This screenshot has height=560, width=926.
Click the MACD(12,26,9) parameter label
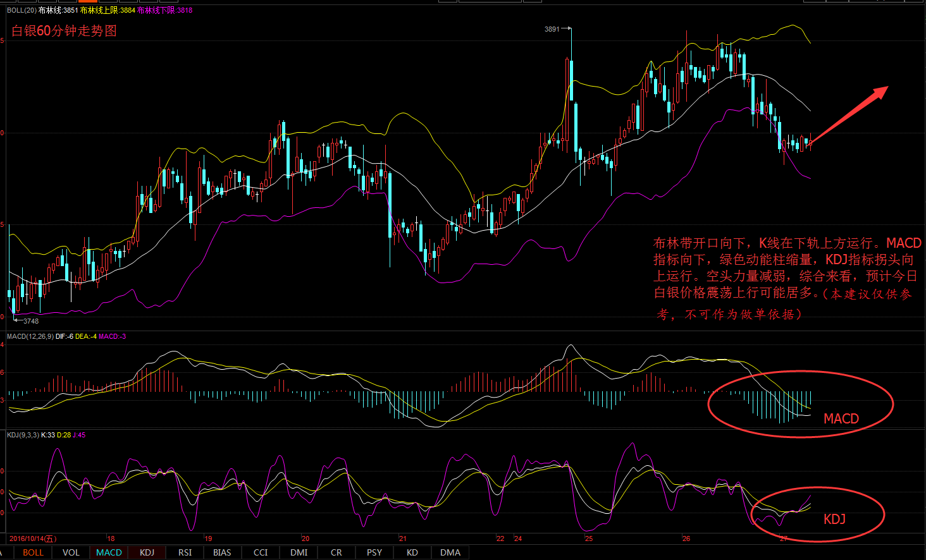click(30, 336)
